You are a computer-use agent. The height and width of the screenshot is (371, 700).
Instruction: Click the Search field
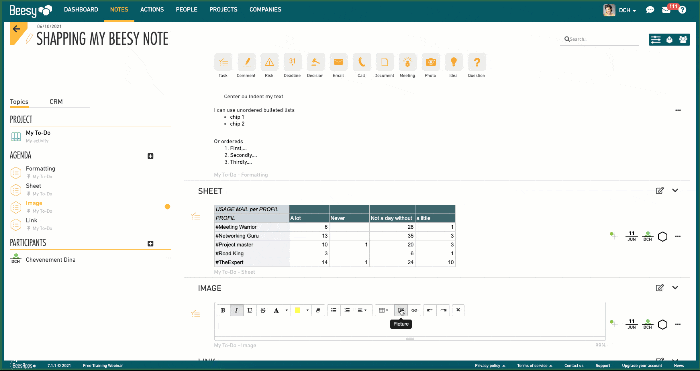pos(600,39)
